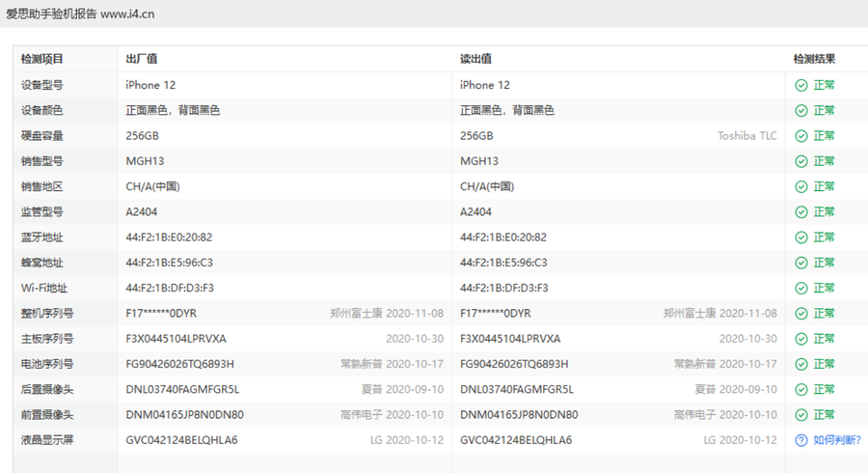
Task: Click the green check icon for 设备型号
Action: 801,85
